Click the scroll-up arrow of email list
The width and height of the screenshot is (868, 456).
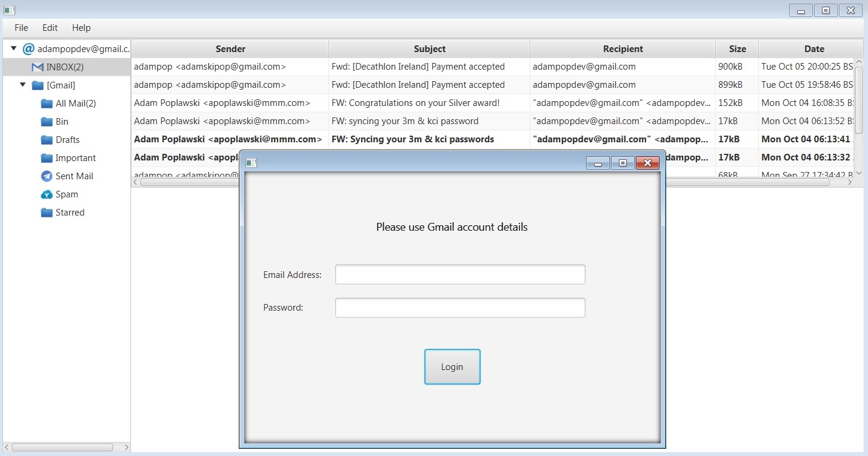[858, 62]
